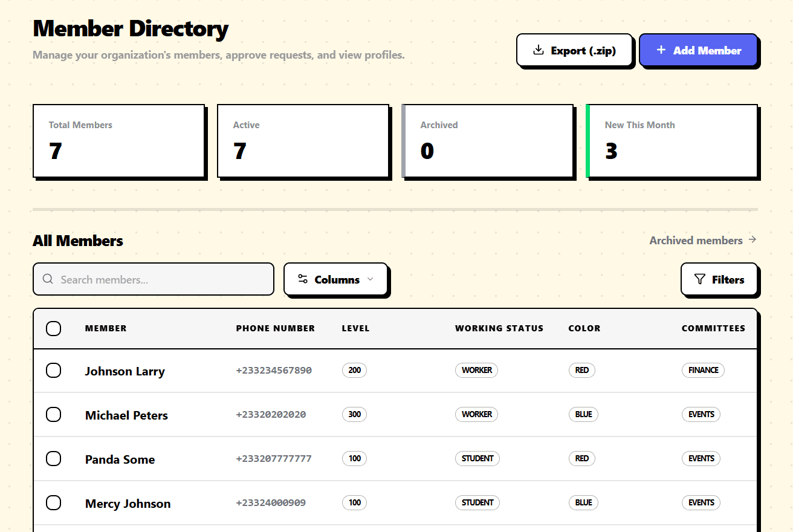Check the Johnson Larry row checkbox
The width and height of the screenshot is (793, 532).
(54, 370)
